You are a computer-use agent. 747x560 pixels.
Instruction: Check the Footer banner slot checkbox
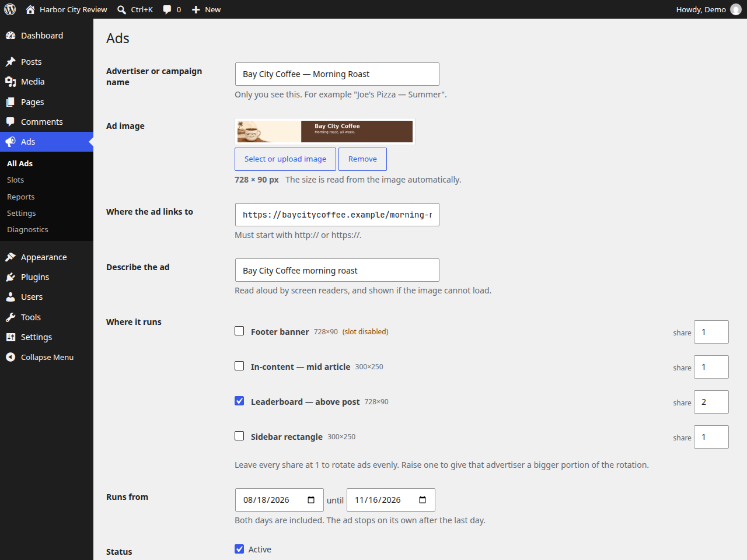point(239,331)
